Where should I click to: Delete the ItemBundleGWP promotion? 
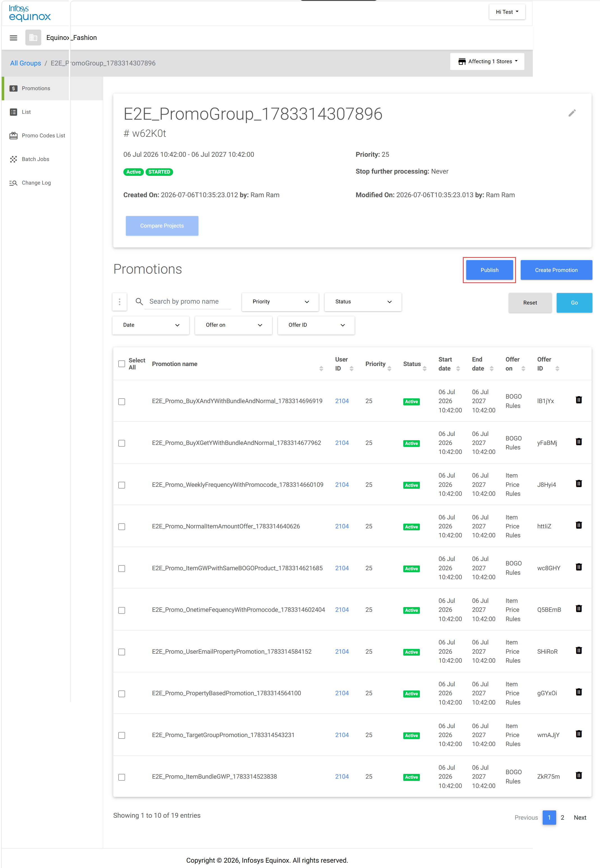click(579, 775)
